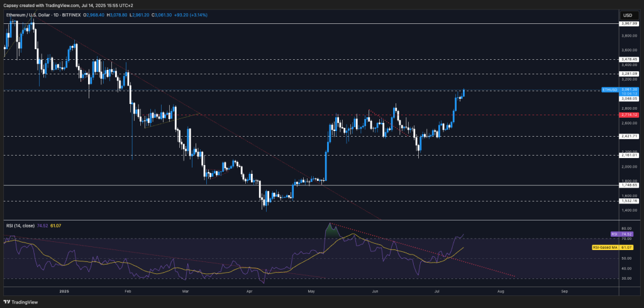
Task: Click the Jul label on time axis
Action: point(436,291)
